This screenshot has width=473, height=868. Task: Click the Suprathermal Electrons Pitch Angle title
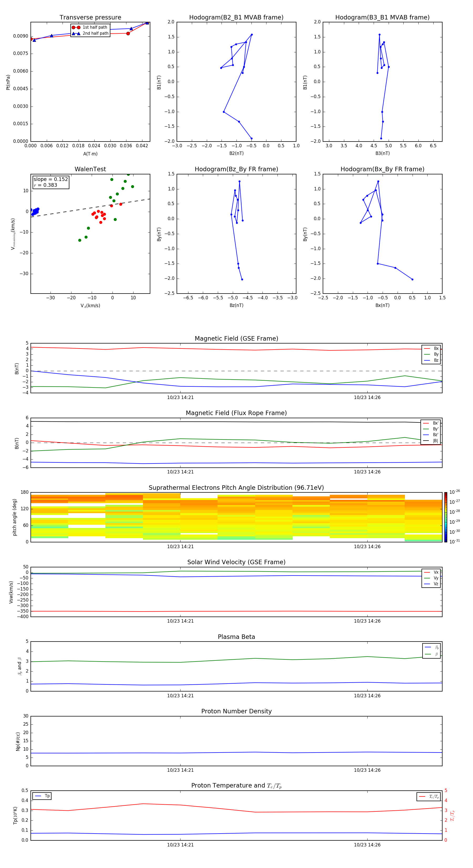(x=236, y=488)
